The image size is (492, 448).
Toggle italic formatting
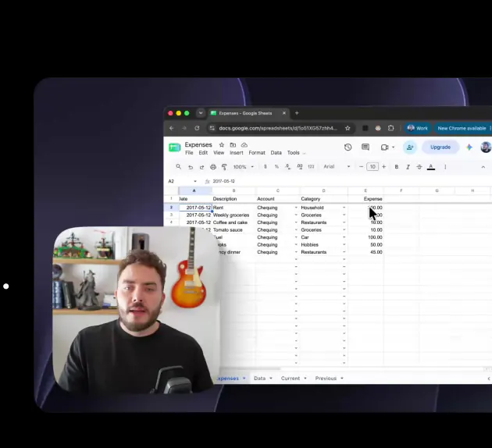coord(408,167)
